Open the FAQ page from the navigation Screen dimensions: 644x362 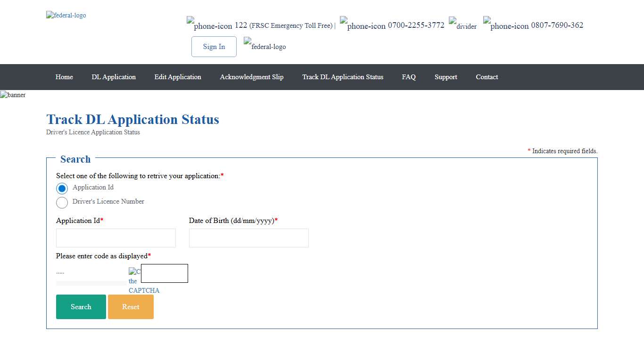click(409, 77)
